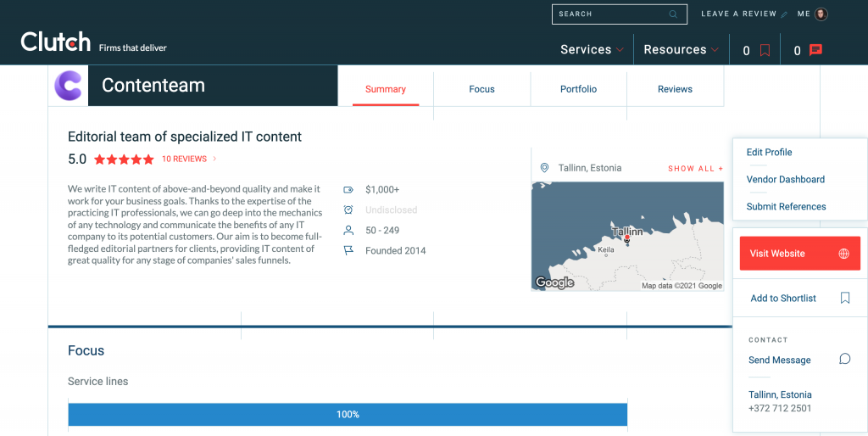This screenshot has width=868, height=436.
Task: Click the red Tallinn marker on the map
Action: 626,238
